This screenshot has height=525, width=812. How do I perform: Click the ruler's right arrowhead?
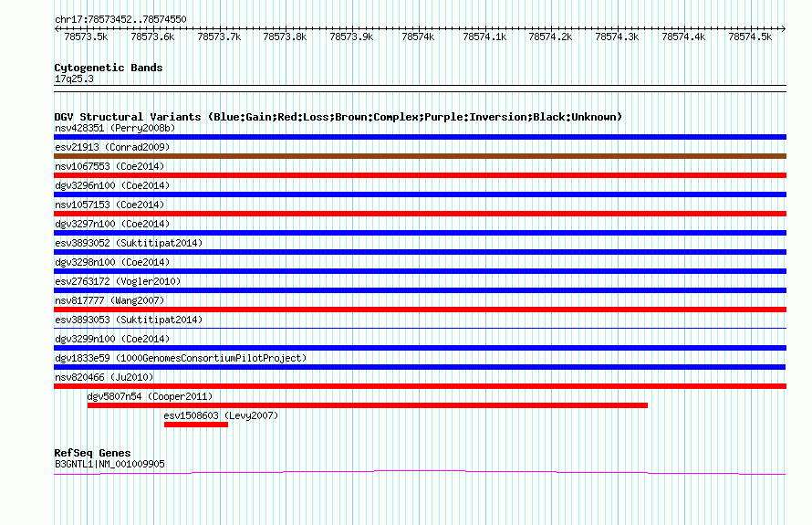tap(784, 28)
